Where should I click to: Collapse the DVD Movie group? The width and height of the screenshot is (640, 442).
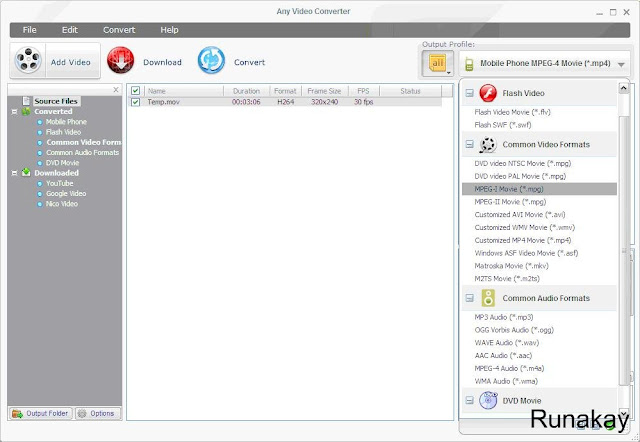click(x=470, y=400)
